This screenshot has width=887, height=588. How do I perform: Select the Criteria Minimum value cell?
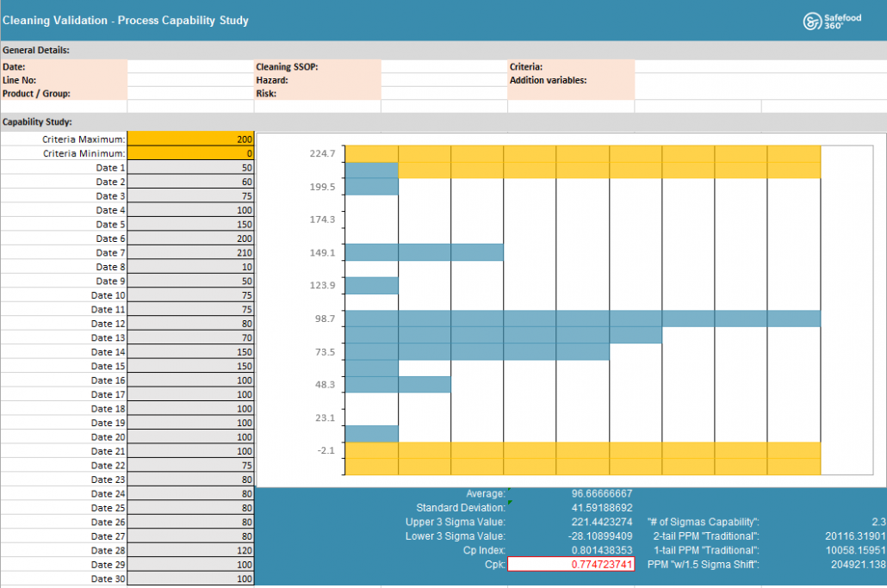click(x=190, y=153)
